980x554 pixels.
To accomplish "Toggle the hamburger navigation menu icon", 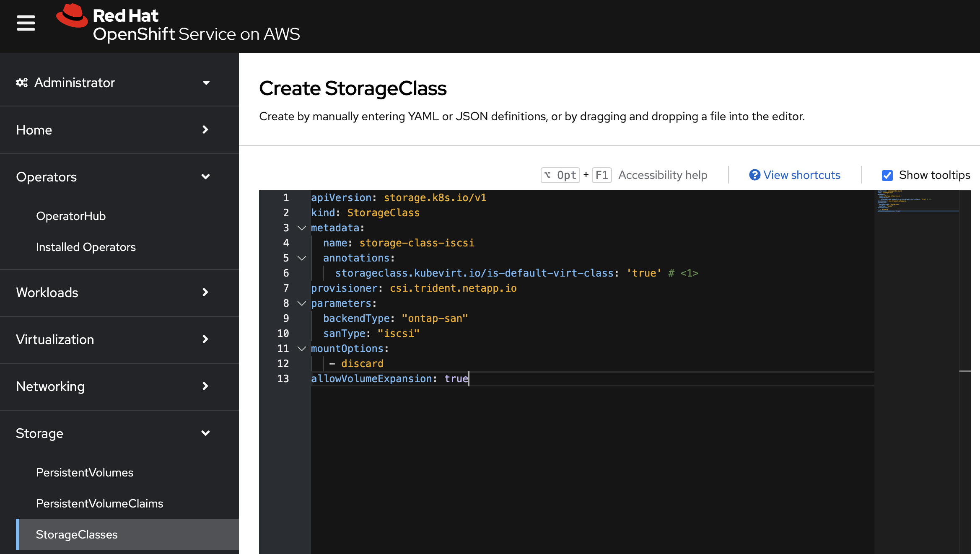I will [x=26, y=23].
